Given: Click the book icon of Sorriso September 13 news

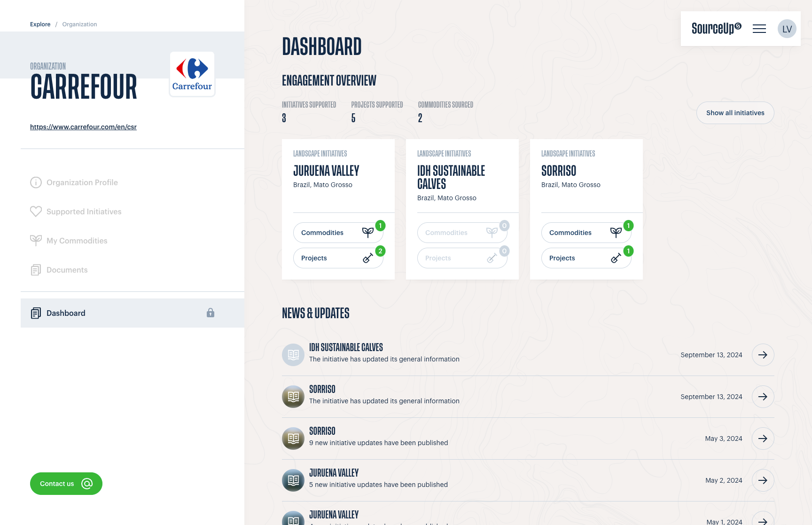Looking at the screenshot, I should (x=293, y=397).
